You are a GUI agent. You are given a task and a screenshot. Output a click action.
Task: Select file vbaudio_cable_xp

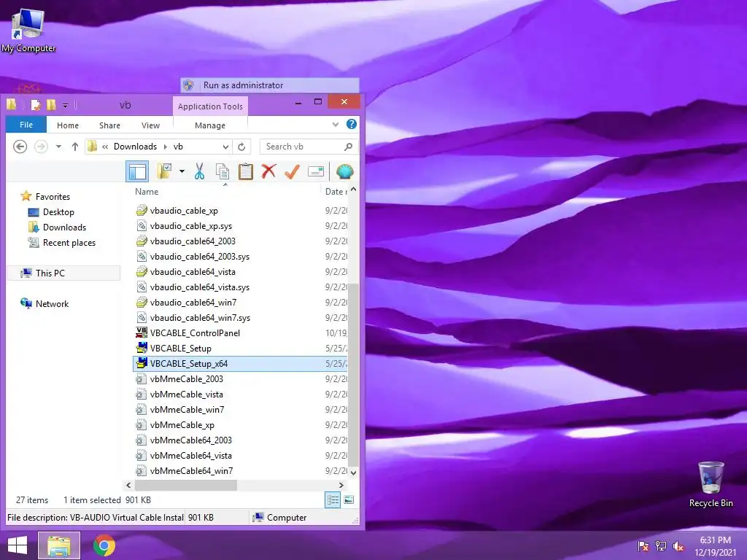coord(184,211)
